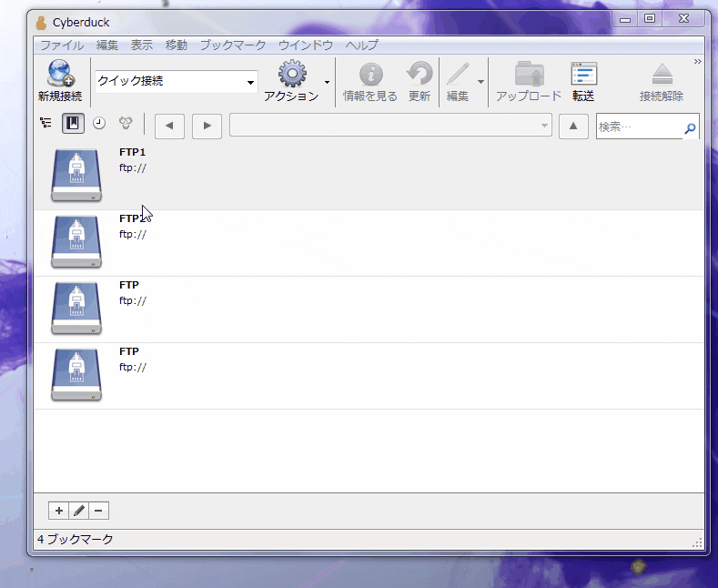Select the FTP1 bookmark entry
This screenshot has width=718, height=588.
(x=364, y=176)
